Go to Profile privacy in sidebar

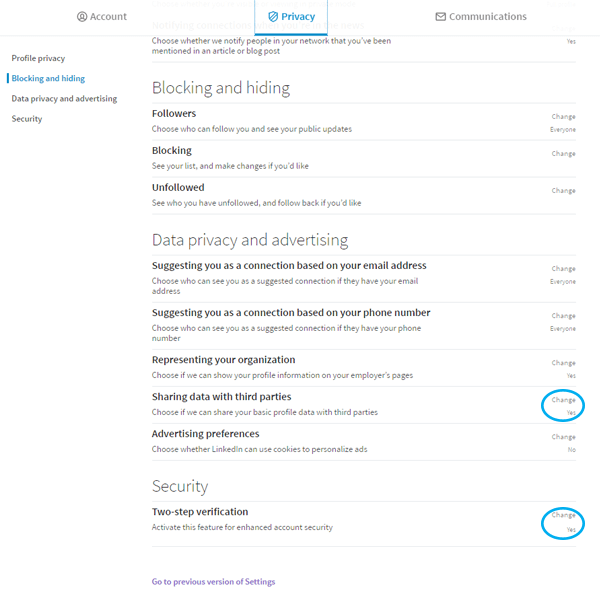pyautogui.click(x=38, y=58)
